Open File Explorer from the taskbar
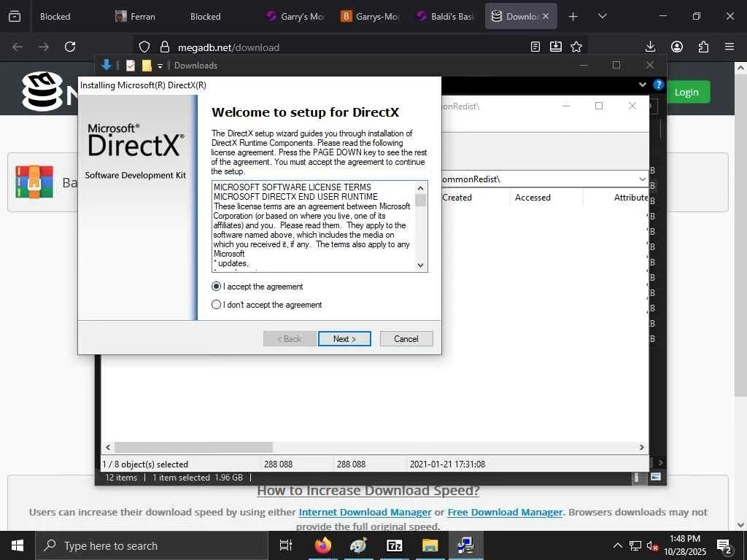 (430, 545)
